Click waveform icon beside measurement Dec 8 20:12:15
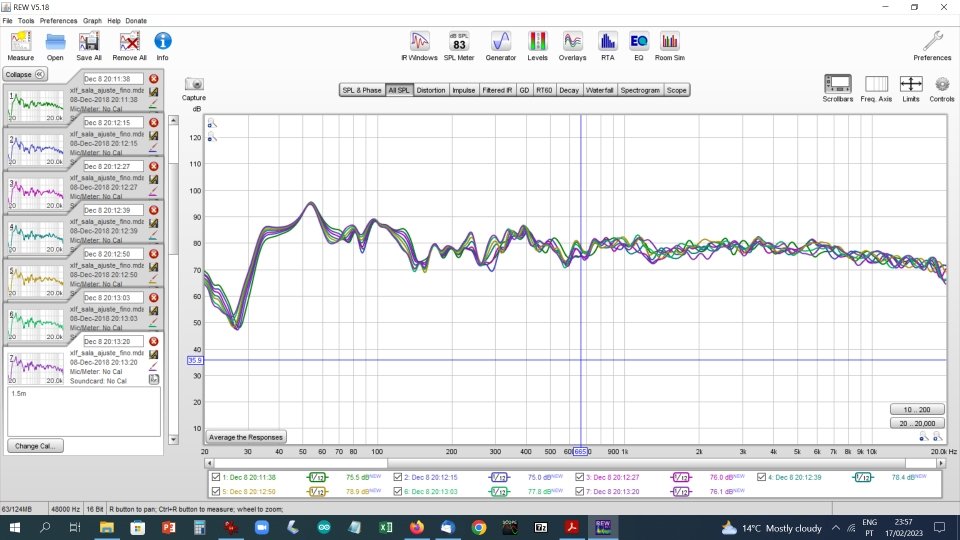 tap(154, 135)
